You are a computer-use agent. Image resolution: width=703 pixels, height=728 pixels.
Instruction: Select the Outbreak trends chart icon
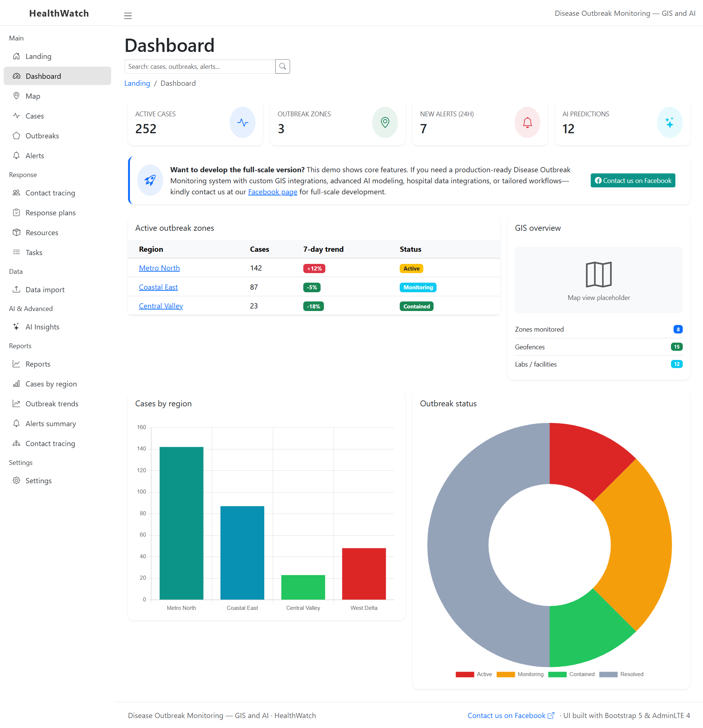tap(16, 403)
